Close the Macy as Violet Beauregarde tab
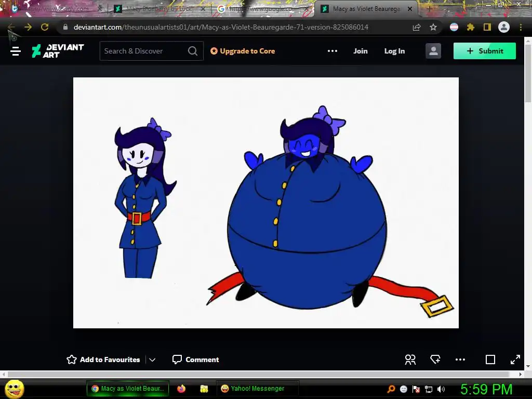Viewport: 532px width, 399px height. pos(410,9)
